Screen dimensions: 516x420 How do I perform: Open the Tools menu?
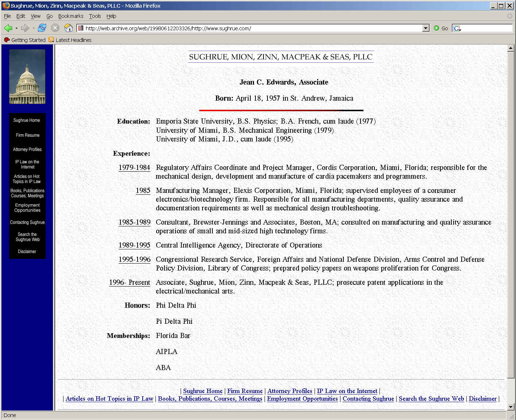coord(95,16)
